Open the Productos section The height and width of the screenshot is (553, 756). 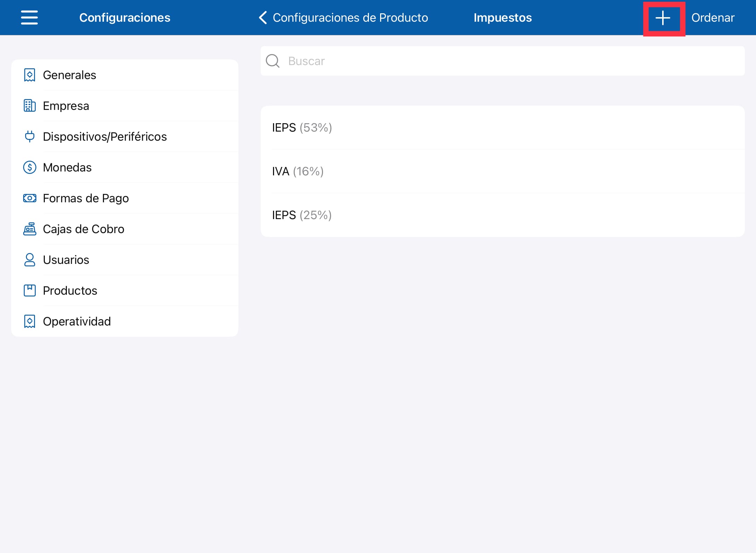coord(125,290)
